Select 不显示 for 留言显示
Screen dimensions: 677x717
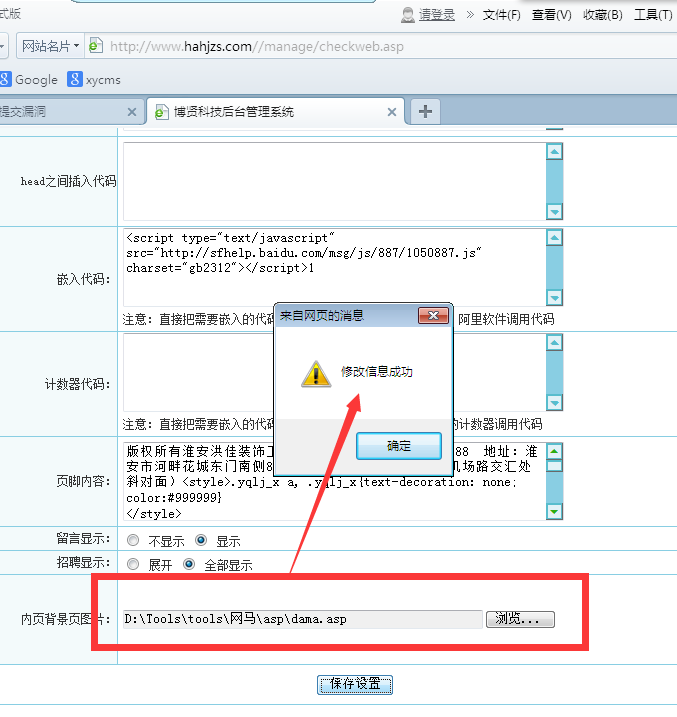pos(133,540)
